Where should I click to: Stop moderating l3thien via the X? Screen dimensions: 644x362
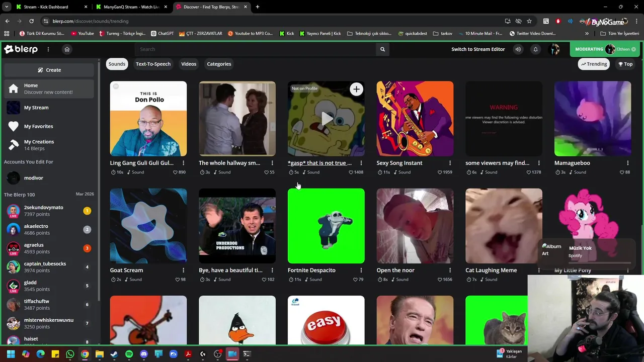(633, 49)
